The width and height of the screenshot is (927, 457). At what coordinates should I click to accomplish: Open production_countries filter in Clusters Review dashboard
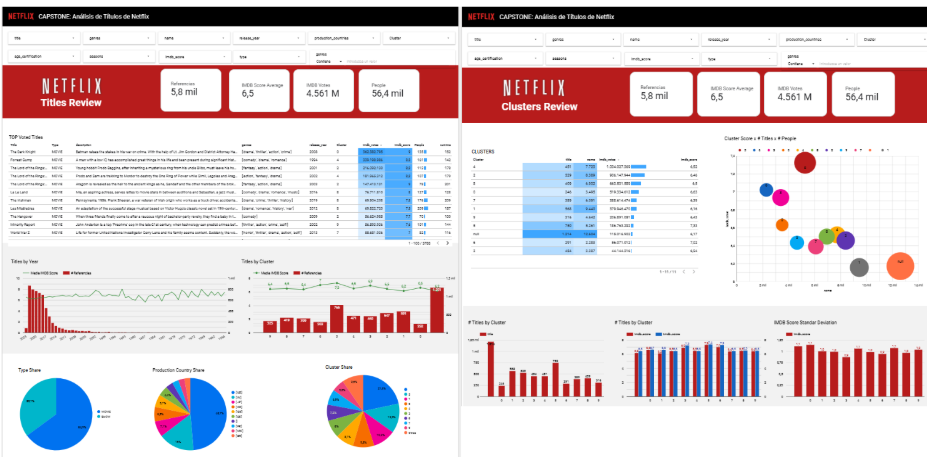click(x=817, y=40)
